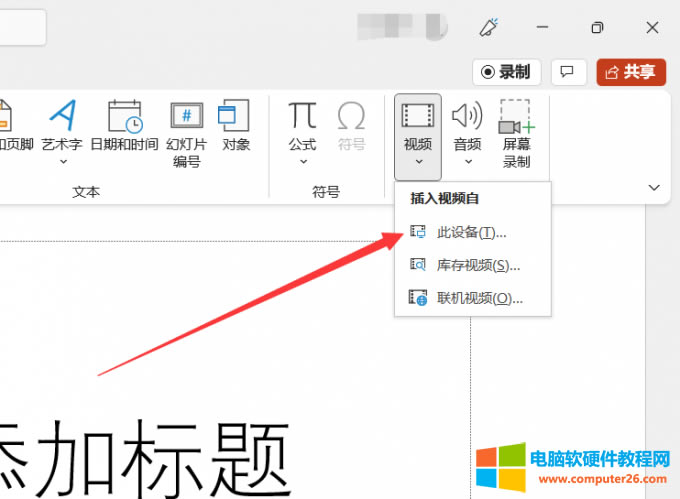Pick 联机视频(O)... from the menu
The width and height of the screenshot is (680, 499).
pyautogui.click(x=479, y=298)
